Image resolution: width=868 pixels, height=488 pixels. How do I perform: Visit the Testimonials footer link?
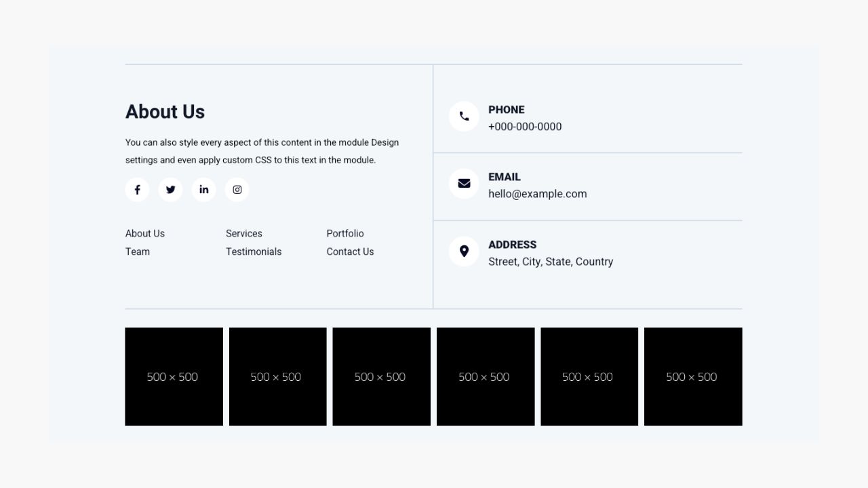tap(254, 251)
